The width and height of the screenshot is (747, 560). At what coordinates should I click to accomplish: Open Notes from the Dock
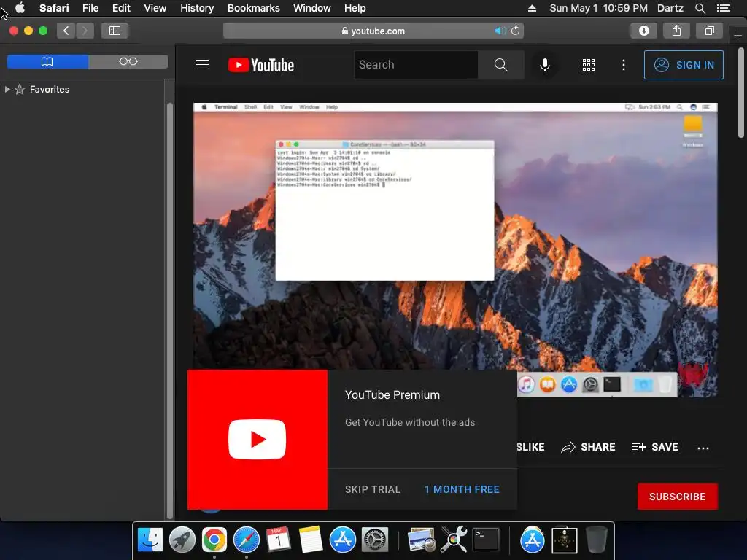click(311, 540)
